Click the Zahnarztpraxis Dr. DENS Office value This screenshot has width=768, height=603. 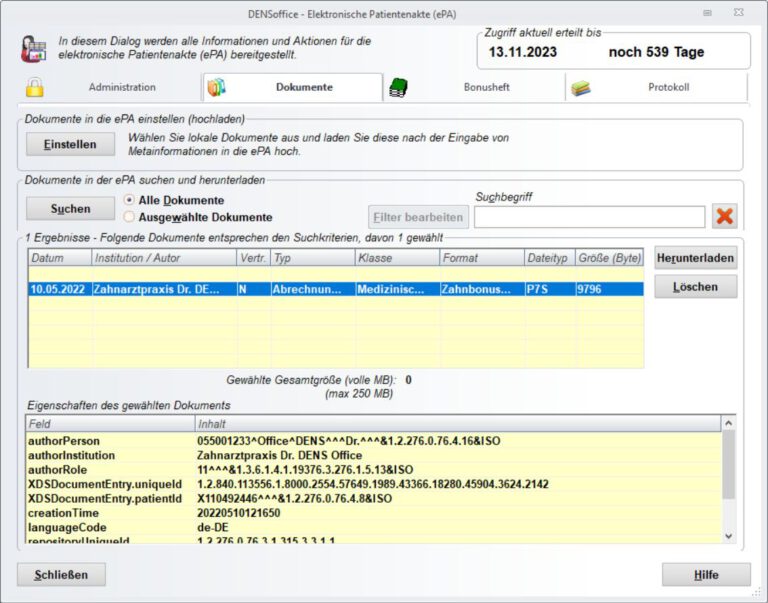pyautogui.click(x=280, y=455)
